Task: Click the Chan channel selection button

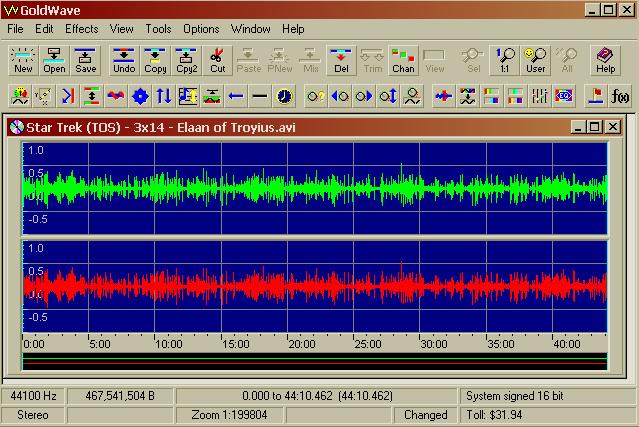Action: pos(403,60)
